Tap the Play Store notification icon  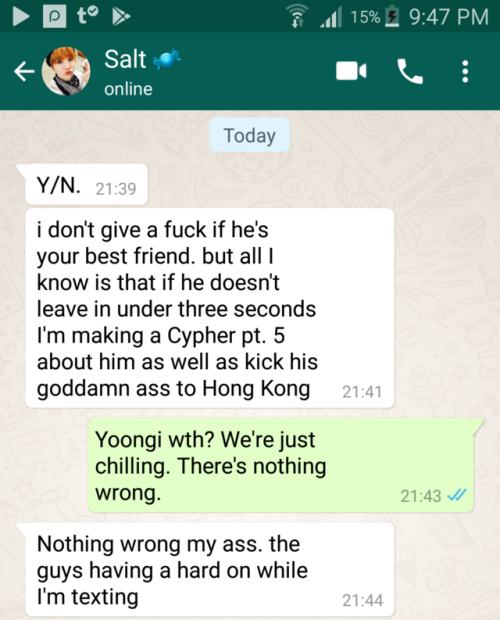[x=121, y=17]
